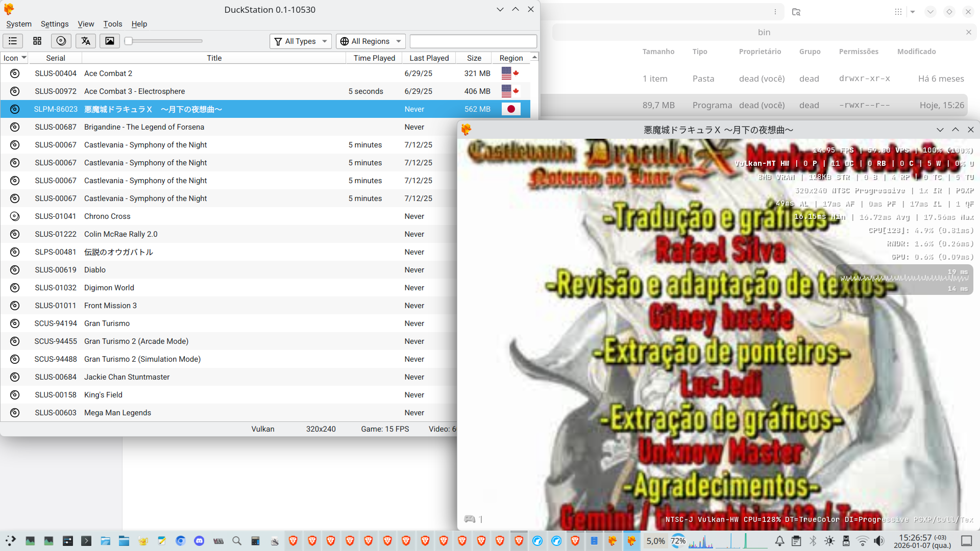This screenshot has width=980, height=551.
Task: Select the Chrono Cross disc icon
Action: (x=15, y=216)
